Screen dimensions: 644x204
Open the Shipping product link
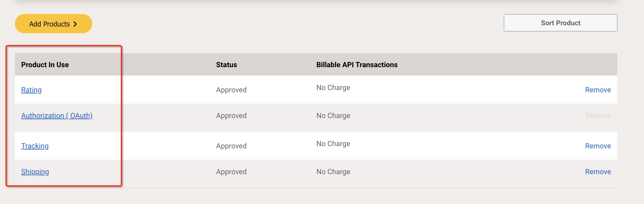pyautogui.click(x=35, y=172)
